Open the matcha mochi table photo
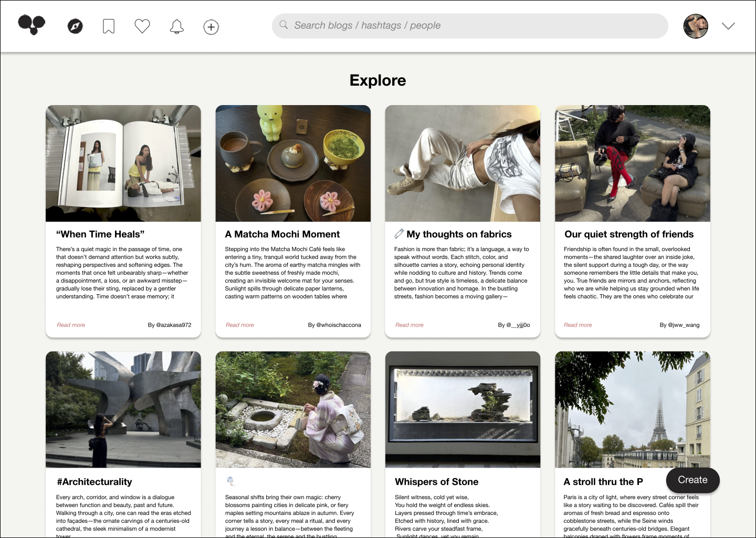This screenshot has height=538, width=756. coord(293,163)
